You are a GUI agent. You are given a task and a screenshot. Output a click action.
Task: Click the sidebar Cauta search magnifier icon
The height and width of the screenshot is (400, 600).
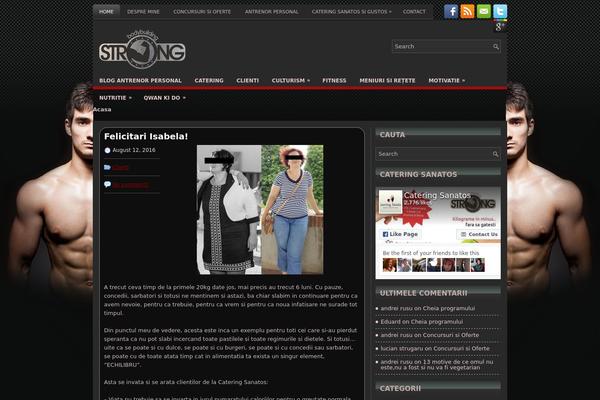tap(496, 154)
